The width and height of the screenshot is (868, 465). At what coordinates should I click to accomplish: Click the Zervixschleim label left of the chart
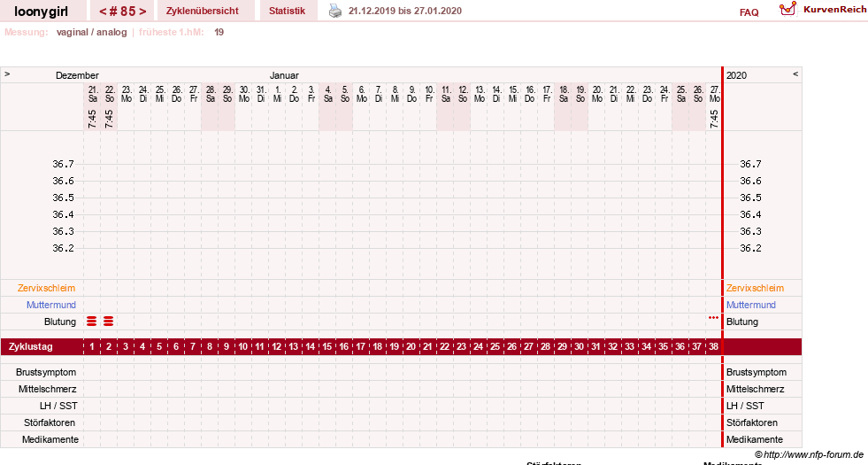coord(47,288)
